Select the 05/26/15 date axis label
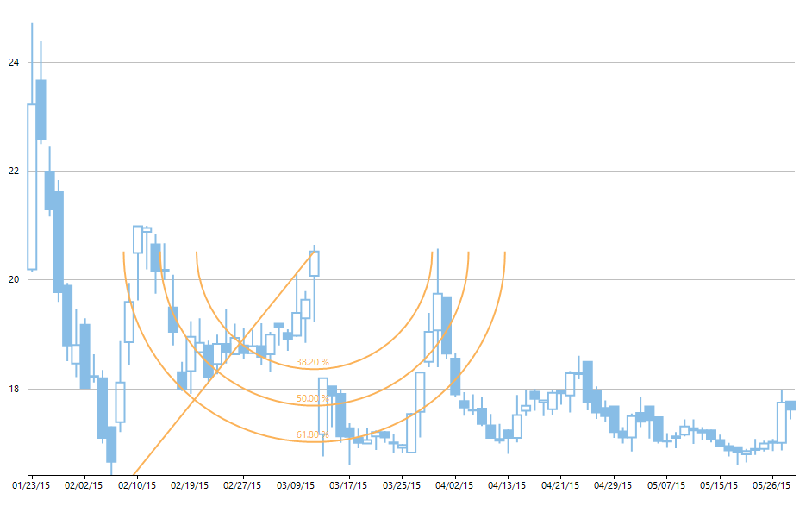 (x=771, y=486)
